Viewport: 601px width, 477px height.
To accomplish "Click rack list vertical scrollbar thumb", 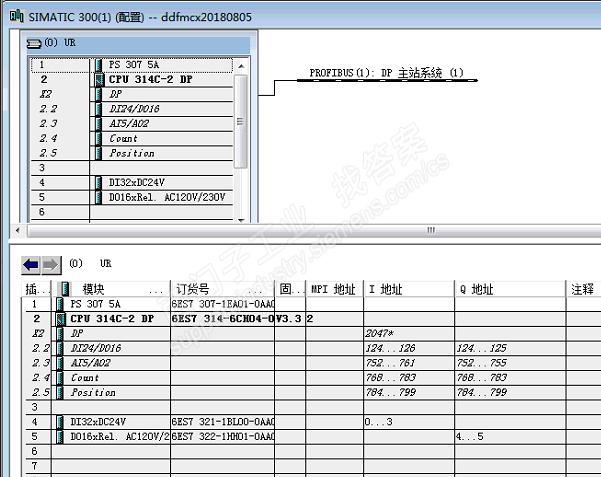I will point(241,122).
